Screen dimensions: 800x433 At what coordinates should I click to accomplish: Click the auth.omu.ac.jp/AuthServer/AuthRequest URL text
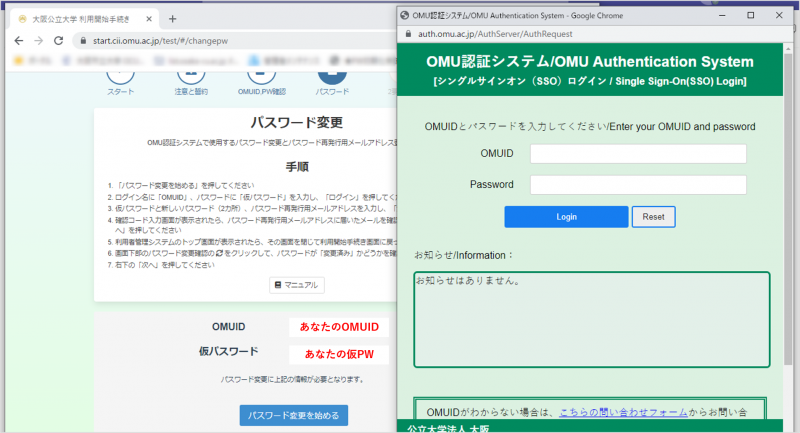(495, 34)
